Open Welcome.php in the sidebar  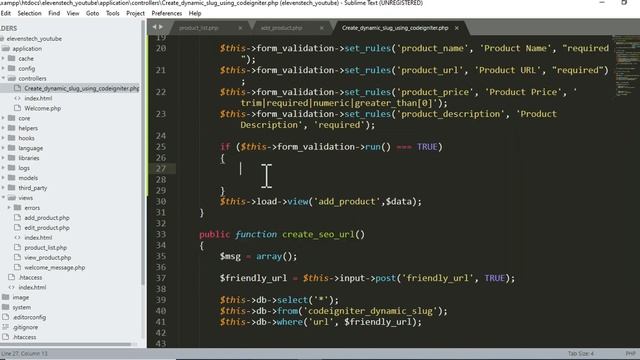[x=42, y=108]
